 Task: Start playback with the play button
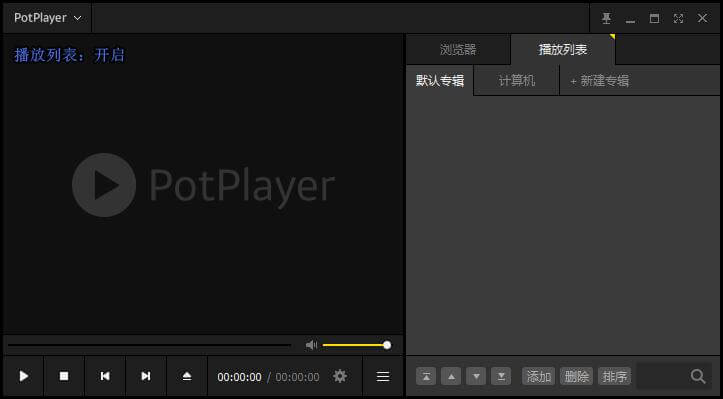24,376
